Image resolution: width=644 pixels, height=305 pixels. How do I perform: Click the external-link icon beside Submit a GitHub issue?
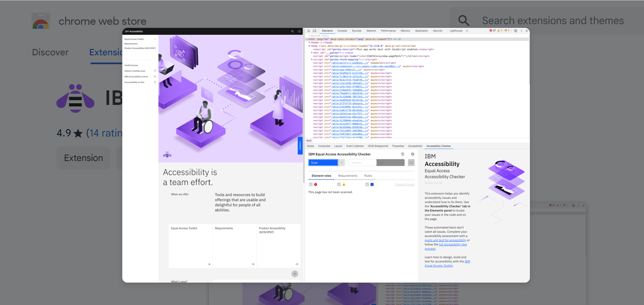coord(155,71)
